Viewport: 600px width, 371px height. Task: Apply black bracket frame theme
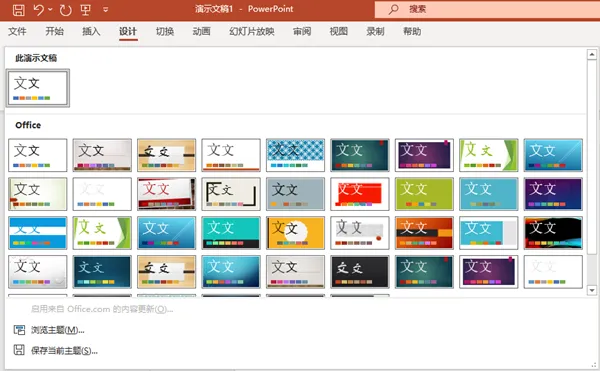point(231,194)
